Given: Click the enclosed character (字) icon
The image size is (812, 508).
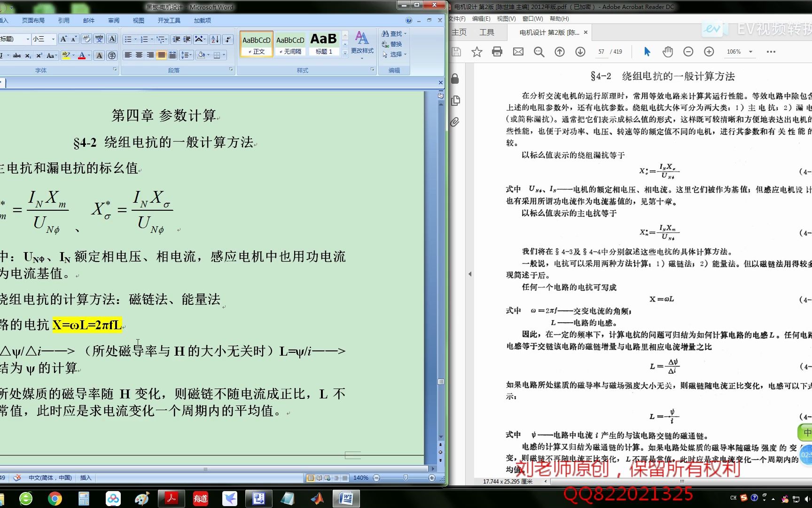Looking at the screenshot, I should point(112,56).
